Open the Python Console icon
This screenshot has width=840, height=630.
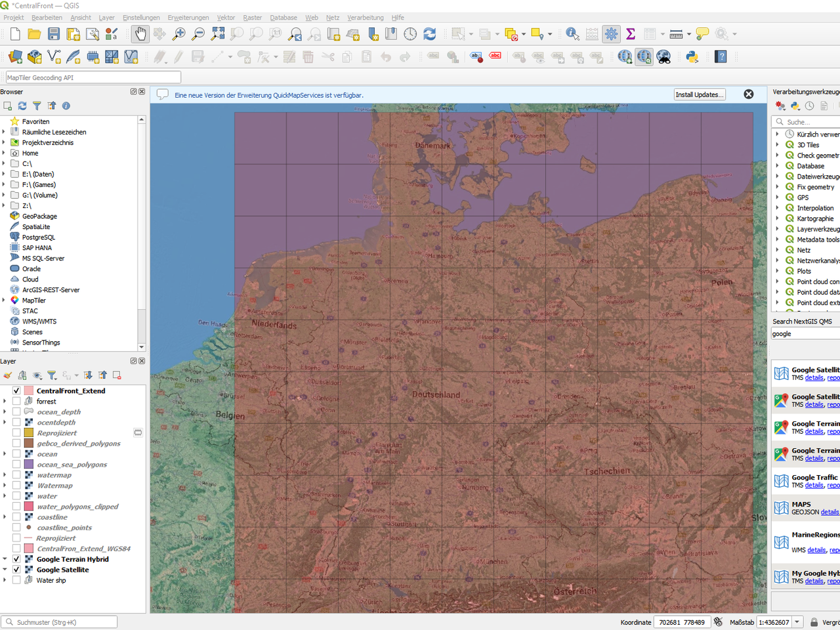pos(692,57)
